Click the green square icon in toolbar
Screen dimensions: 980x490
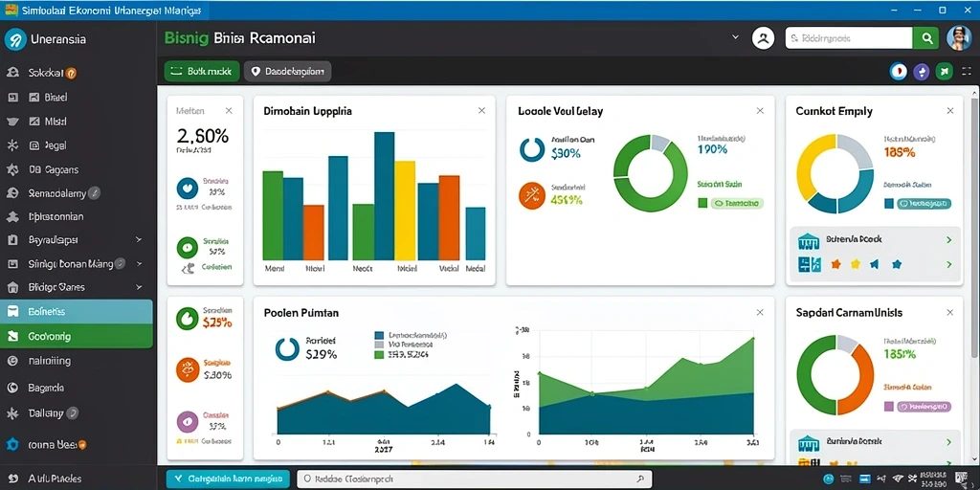pyautogui.click(x=944, y=72)
